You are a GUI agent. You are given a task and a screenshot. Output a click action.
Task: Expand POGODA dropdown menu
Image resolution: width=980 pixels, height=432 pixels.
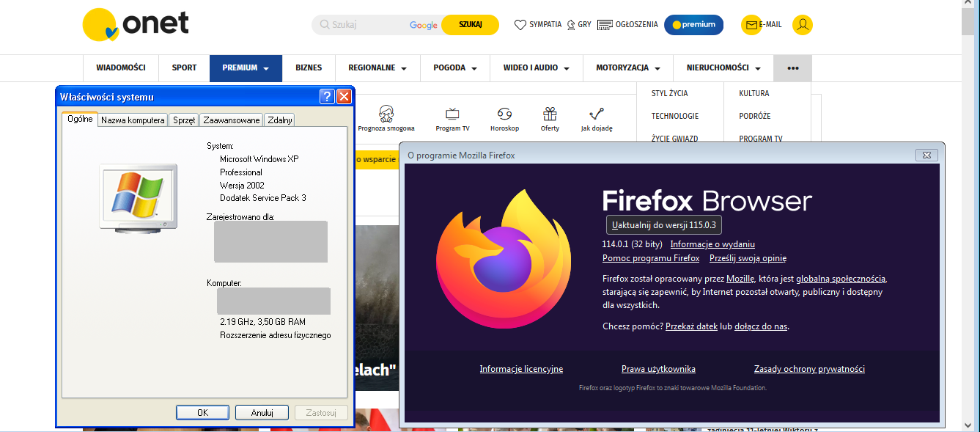455,67
